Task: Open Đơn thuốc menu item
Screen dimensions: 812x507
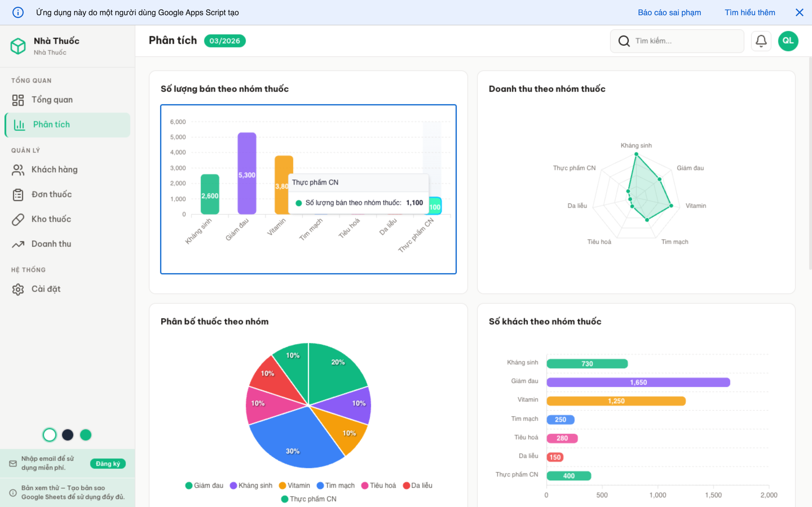Action: click(x=51, y=194)
